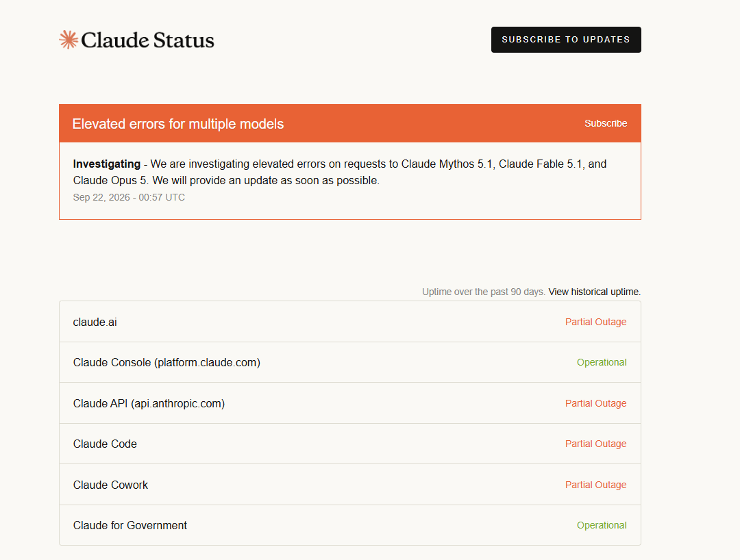Click Claude Console Operational status

tap(602, 362)
